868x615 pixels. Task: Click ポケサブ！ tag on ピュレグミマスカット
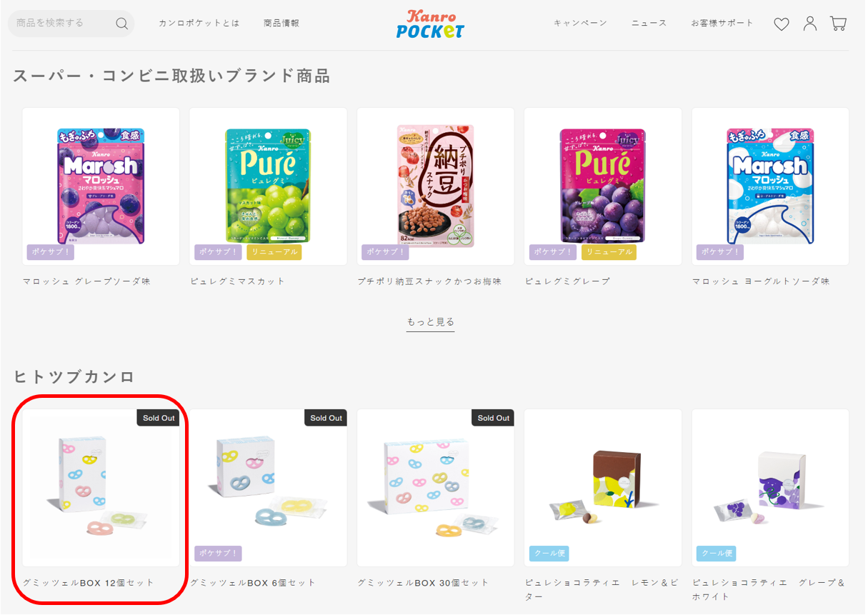218,252
